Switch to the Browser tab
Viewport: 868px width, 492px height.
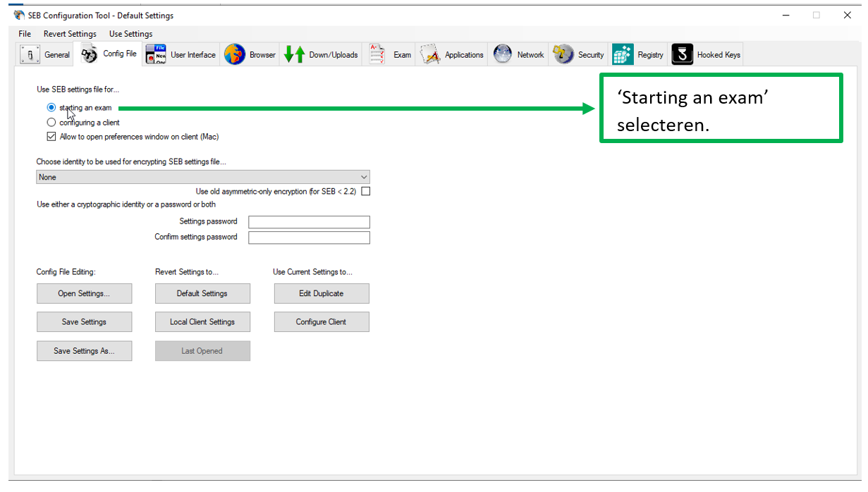coord(250,54)
